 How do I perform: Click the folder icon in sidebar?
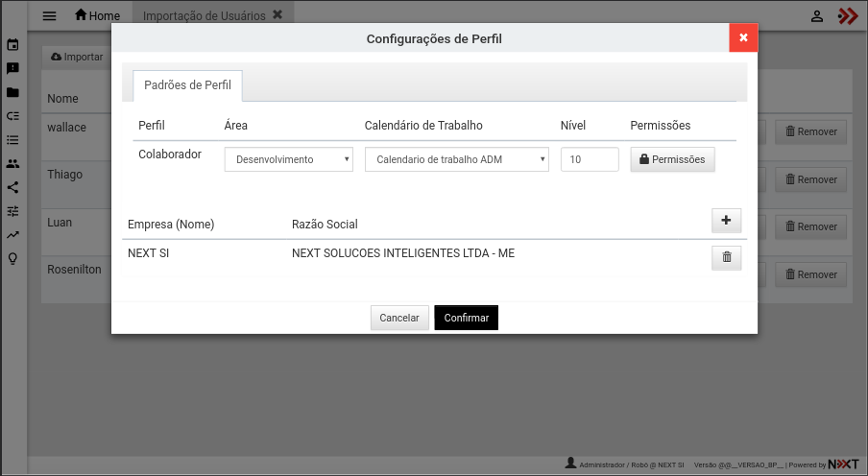pyautogui.click(x=12, y=93)
